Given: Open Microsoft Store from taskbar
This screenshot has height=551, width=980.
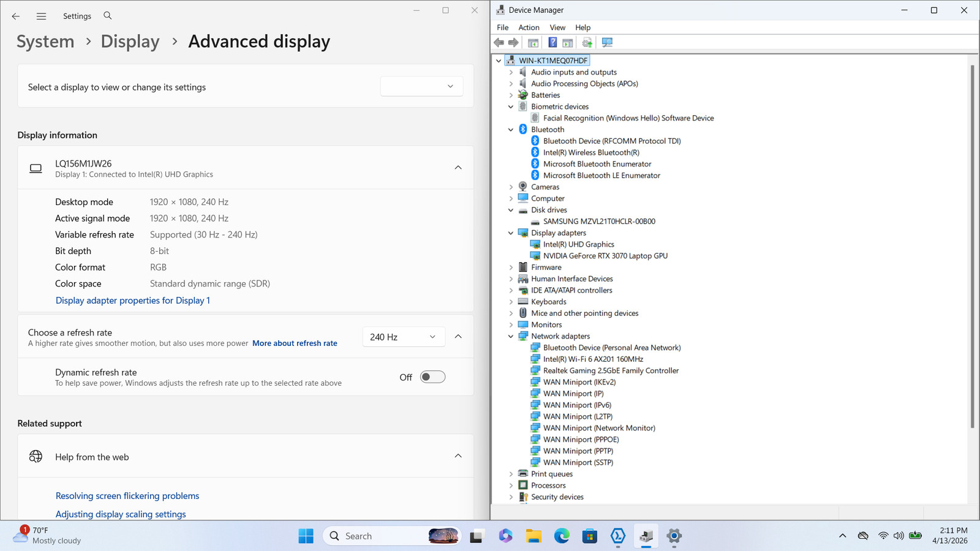Looking at the screenshot, I should click(590, 536).
